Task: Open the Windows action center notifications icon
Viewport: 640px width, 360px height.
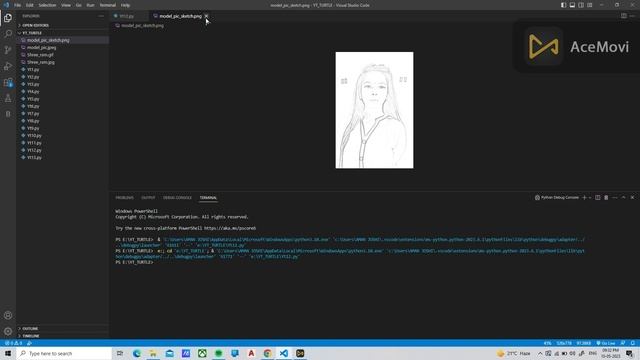Action: pos(629,353)
